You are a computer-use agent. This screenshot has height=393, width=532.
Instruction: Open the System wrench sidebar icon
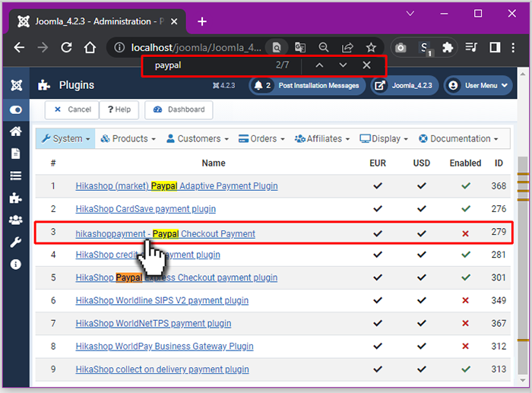tap(16, 242)
